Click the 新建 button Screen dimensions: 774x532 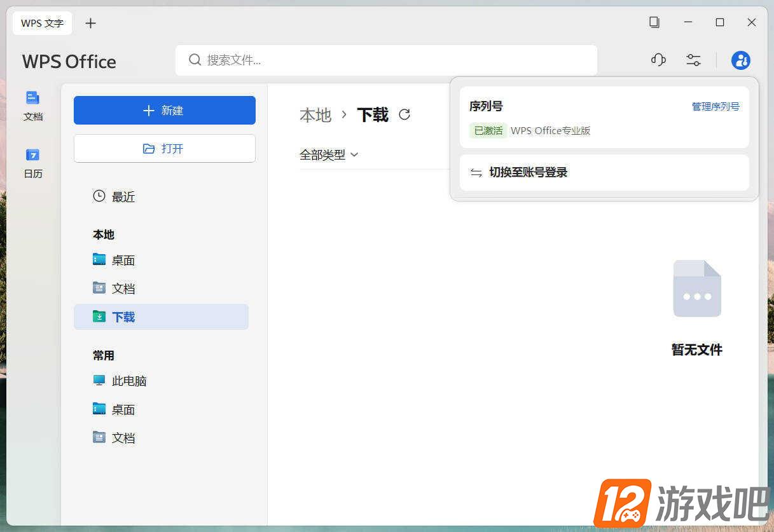(165, 111)
